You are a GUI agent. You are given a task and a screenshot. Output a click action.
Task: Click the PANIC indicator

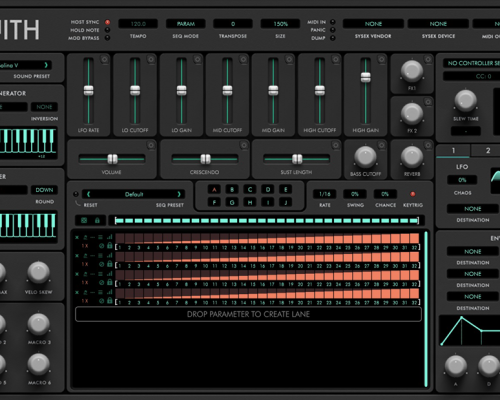(x=332, y=30)
